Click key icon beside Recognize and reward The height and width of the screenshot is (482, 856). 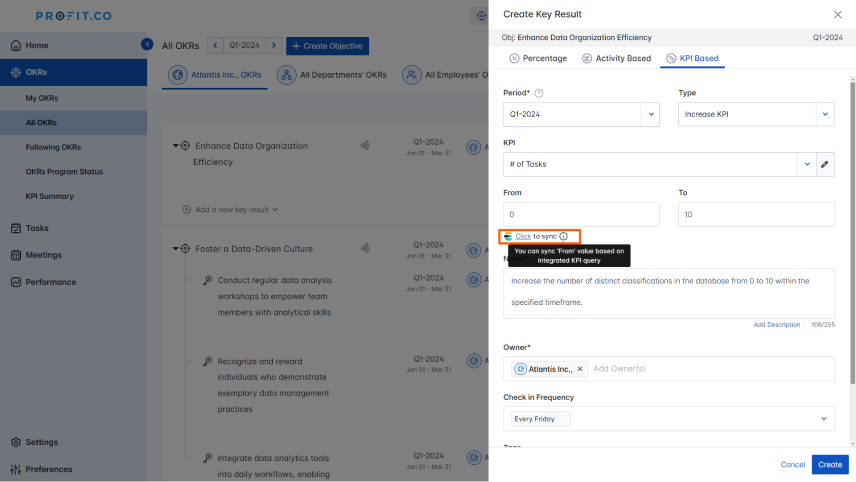tap(207, 361)
